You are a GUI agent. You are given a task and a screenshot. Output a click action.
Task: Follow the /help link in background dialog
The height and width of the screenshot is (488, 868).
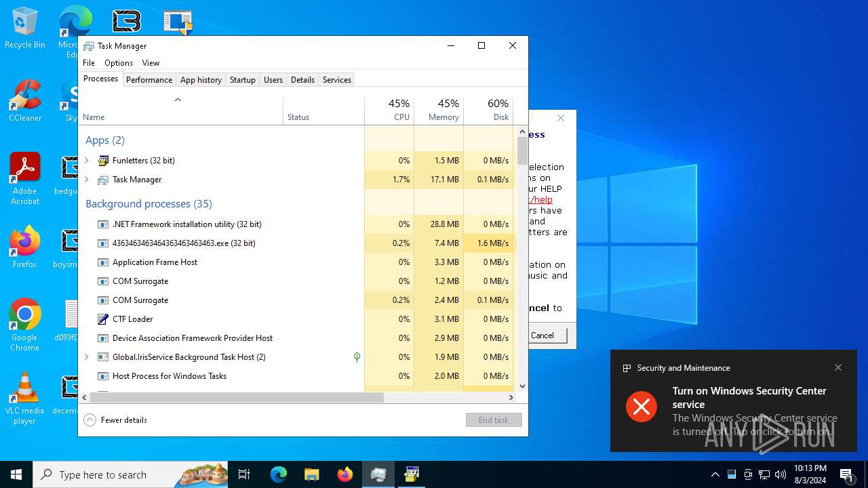pos(541,199)
